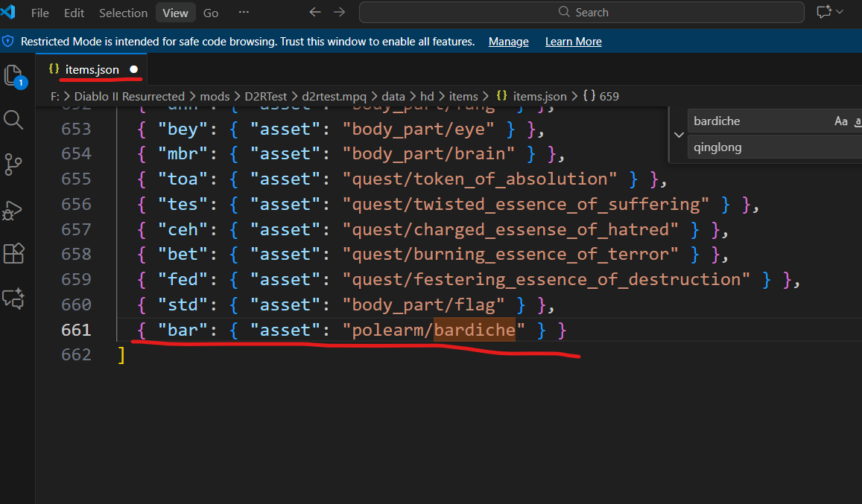The height and width of the screenshot is (504, 862).
Task: Open the View menu
Action: [x=175, y=13]
